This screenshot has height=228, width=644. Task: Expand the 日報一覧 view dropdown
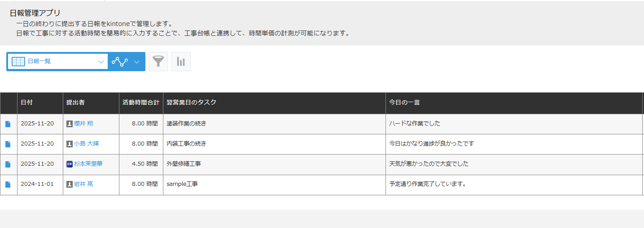(101, 62)
